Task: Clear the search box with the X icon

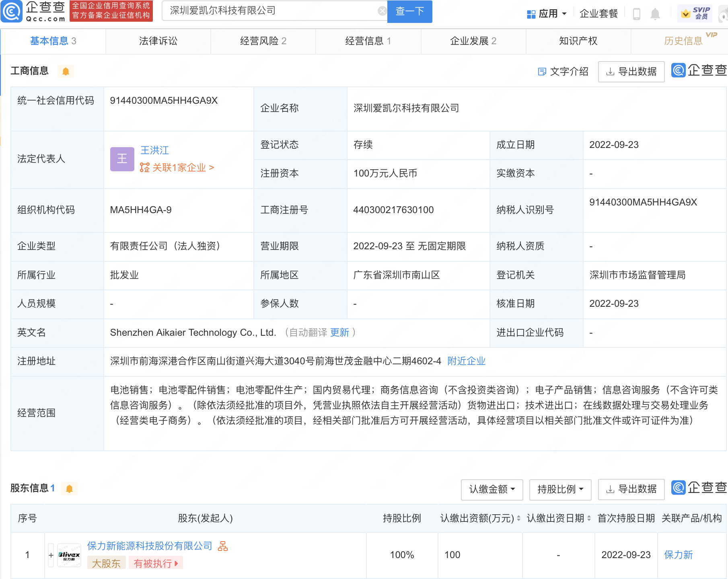Action: [x=382, y=11]
